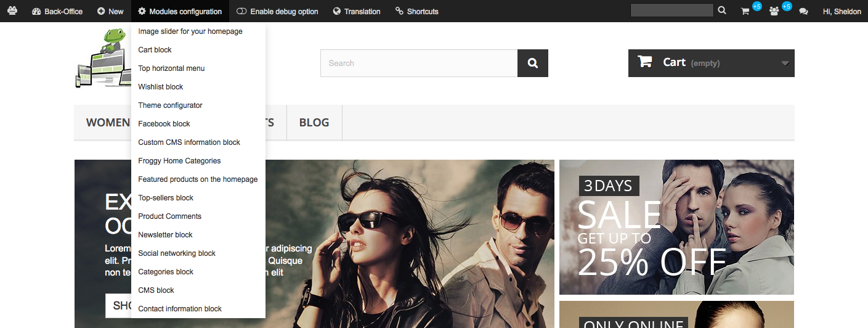Open the customers notification icon
Screen dimensions: 868x328
(x=774, y=11)
